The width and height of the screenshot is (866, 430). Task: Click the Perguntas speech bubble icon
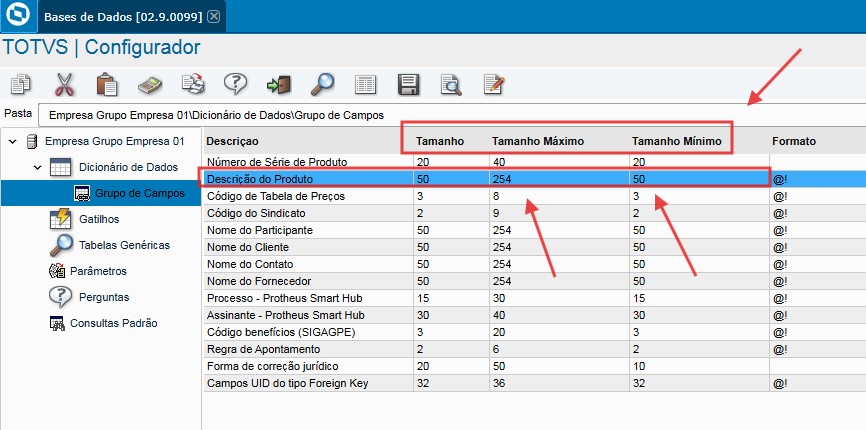coord(61,296)
